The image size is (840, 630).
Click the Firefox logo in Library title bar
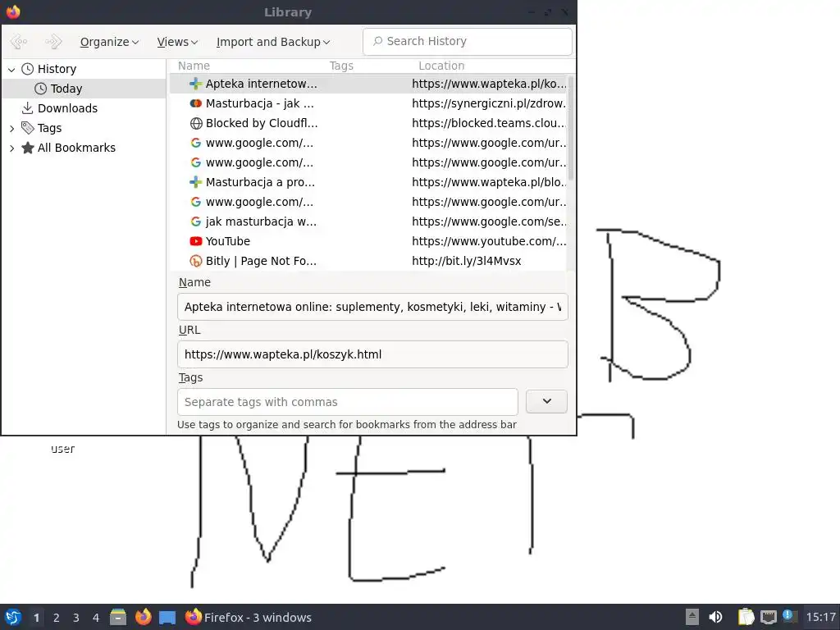pos(13,11)
